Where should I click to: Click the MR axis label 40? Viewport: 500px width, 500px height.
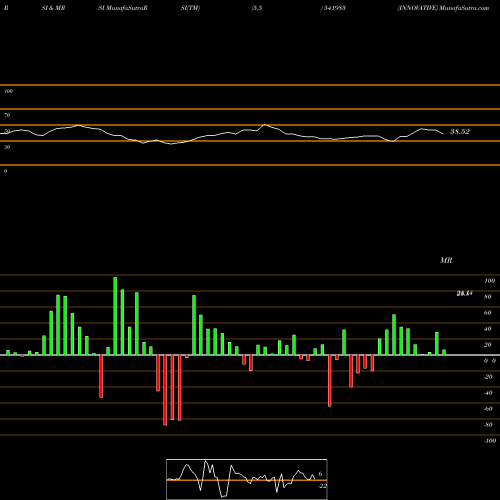[488, 329]
